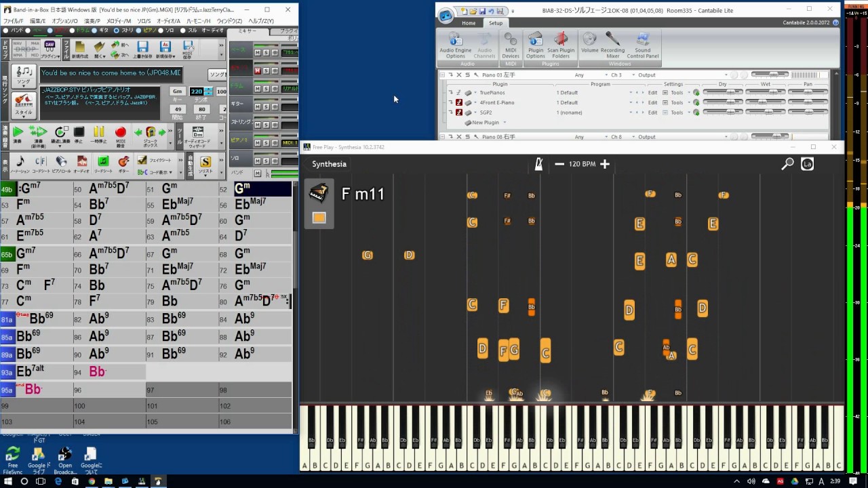Viewport: 868px width, 488px height.
Task: Open the リードシート lead sheet icon
Action: pos(103,163)
